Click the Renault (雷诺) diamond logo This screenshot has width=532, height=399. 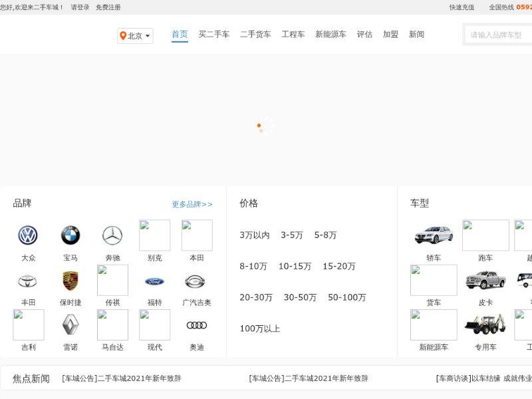pyautogui.click(x=70, y=325)
